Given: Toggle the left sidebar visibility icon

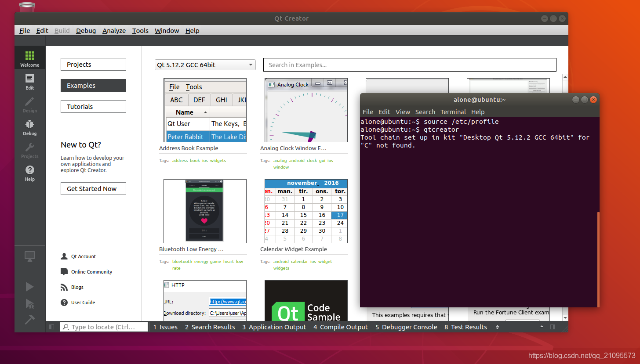Looking at the screenshot, I should click(x=51, y=327).
